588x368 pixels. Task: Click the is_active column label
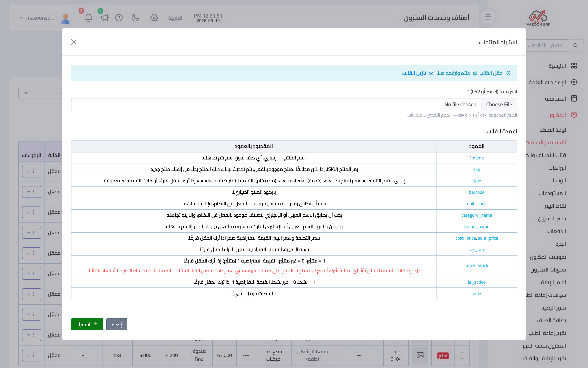477,282
